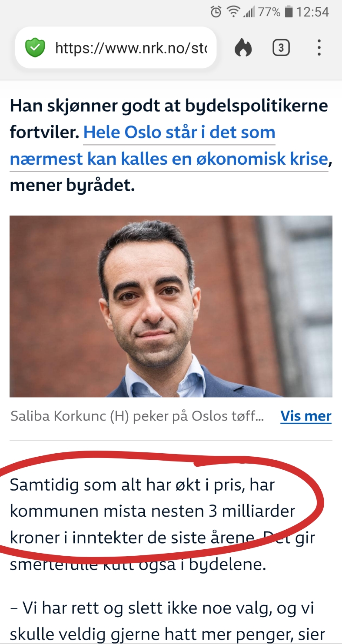Tap bold intro 'Han skjønner godt at bydelspolitikerne'

pyautogui.click(x=169, y=105)
